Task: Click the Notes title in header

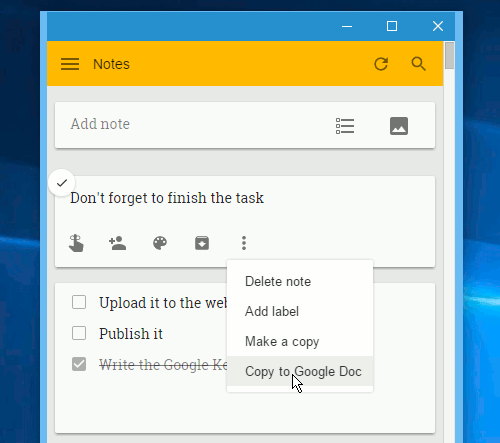Action: click(x=111, y=64)
